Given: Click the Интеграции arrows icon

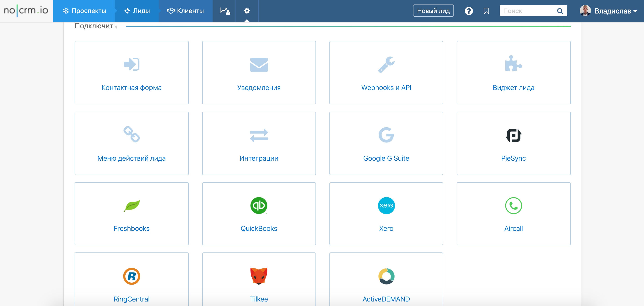Looking at the screenshot, I should point(259,135).
